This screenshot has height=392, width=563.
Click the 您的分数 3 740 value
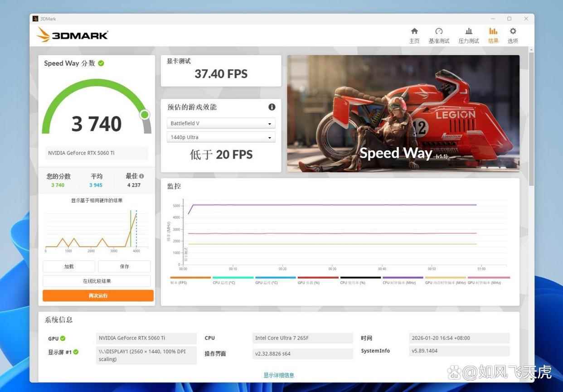[x=58, y=185]
